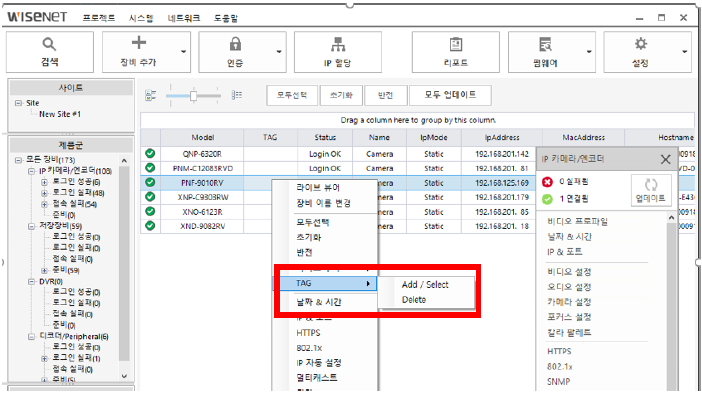
Task: Collapse the 모든 장비(173) tree node
Action: 18,159
